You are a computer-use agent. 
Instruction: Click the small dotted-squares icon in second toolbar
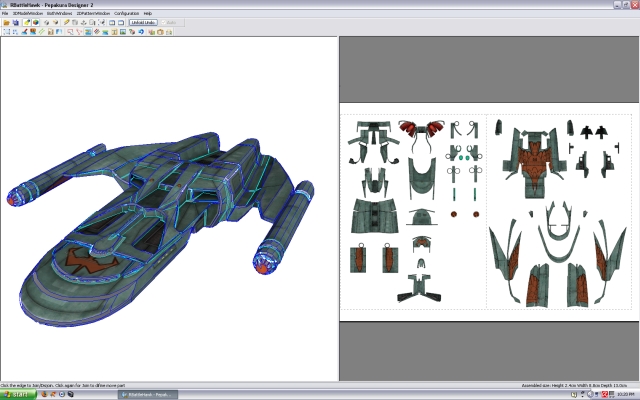[x=15, y=32]
